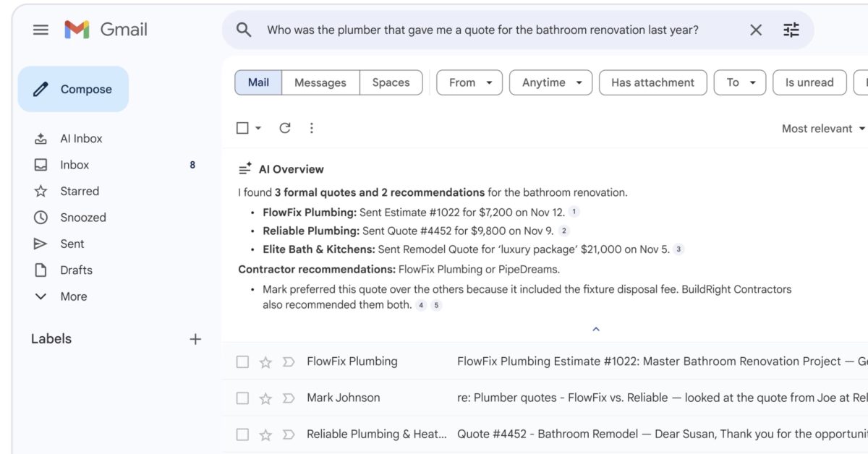Click citation badge 1 in AI Overview

574,212
